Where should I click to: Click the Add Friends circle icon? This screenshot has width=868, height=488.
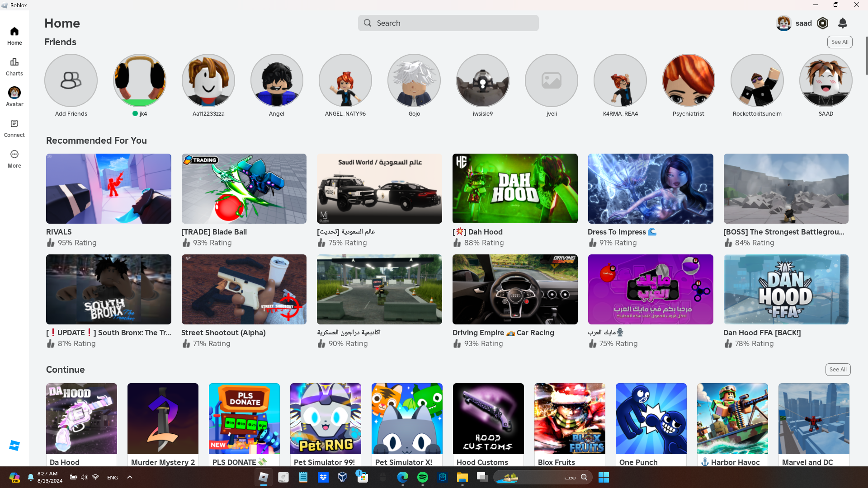71,80
